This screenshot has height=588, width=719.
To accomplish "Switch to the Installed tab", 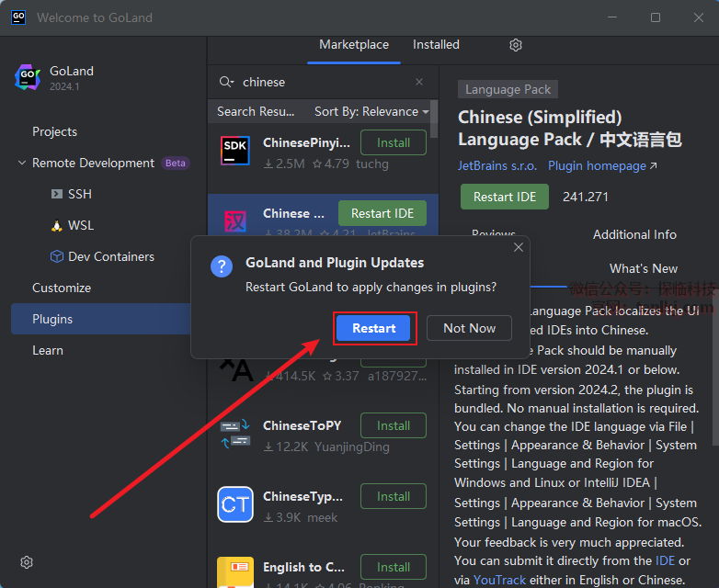I will tap(436, 44).
